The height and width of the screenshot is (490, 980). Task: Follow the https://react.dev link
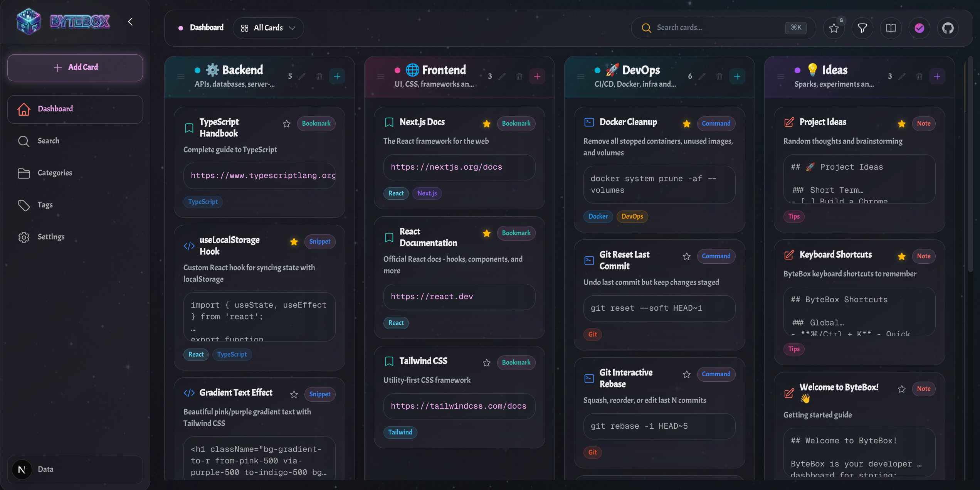coord(431,296)
